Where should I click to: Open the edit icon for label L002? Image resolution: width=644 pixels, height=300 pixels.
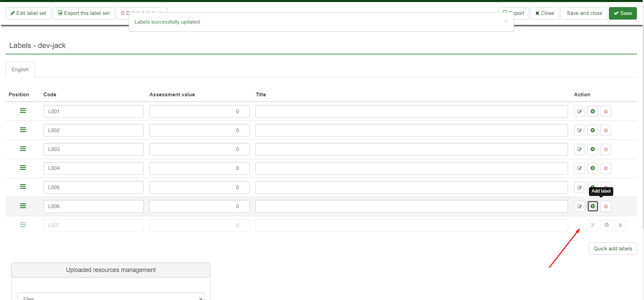click(x=579, y=130)
